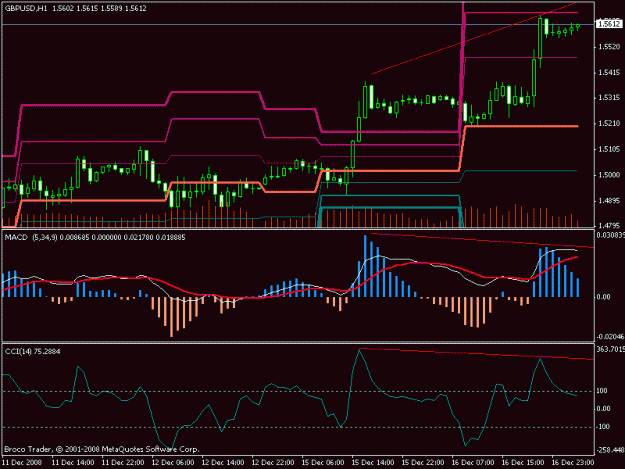625x469 pixels.
Task: Click the 11 Dec 14:00 time label
Action: [x=73, y=463]
